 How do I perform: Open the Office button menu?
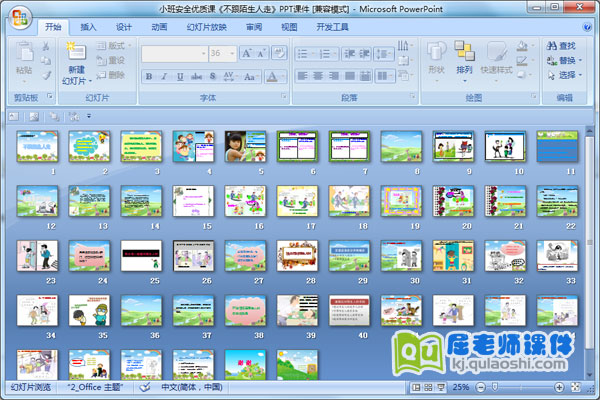[x=20, y=15]
